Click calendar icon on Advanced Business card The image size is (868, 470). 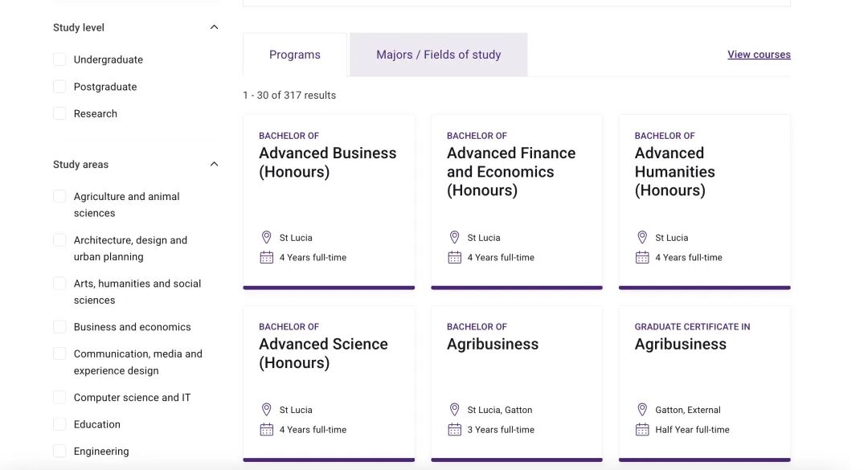click(267, 258)
